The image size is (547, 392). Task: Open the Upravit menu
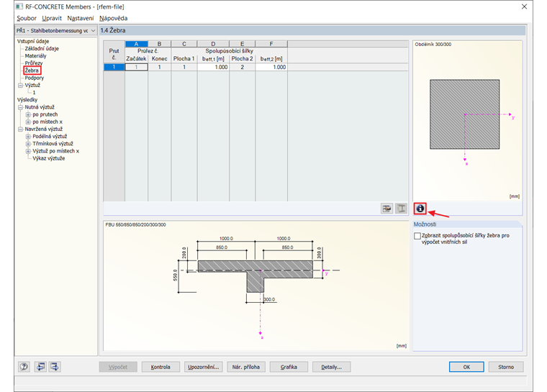click(x=52, y=18)
